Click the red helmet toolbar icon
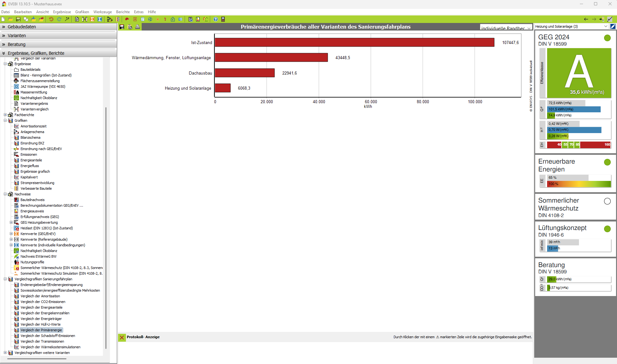This screenshot has height=364, width=617. click(127, 19)
